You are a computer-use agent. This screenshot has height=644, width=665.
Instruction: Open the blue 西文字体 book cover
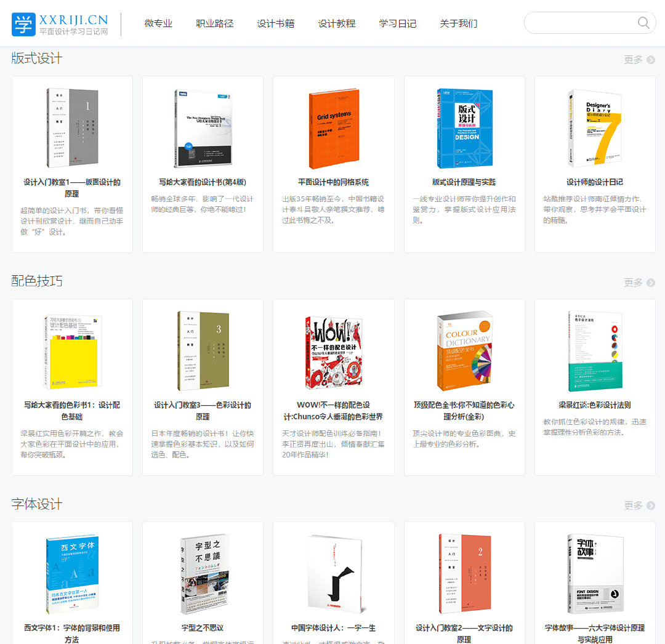tap(72, 574)
